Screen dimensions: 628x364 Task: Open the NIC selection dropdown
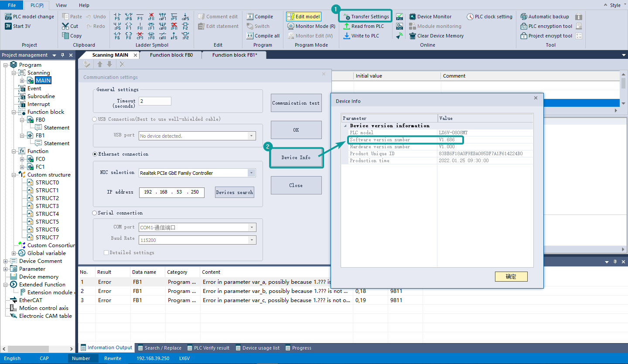point(251,173)
